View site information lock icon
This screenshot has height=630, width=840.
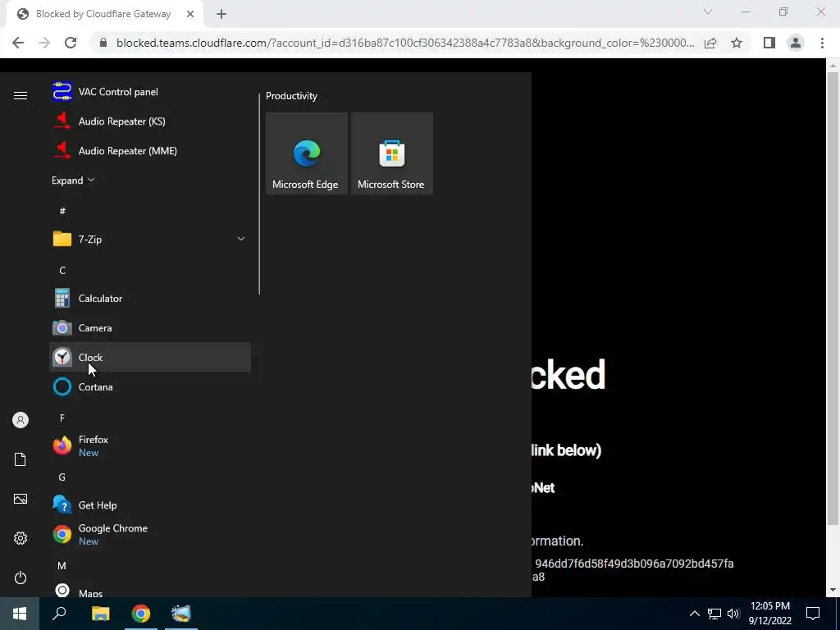[x=103, y=43]
